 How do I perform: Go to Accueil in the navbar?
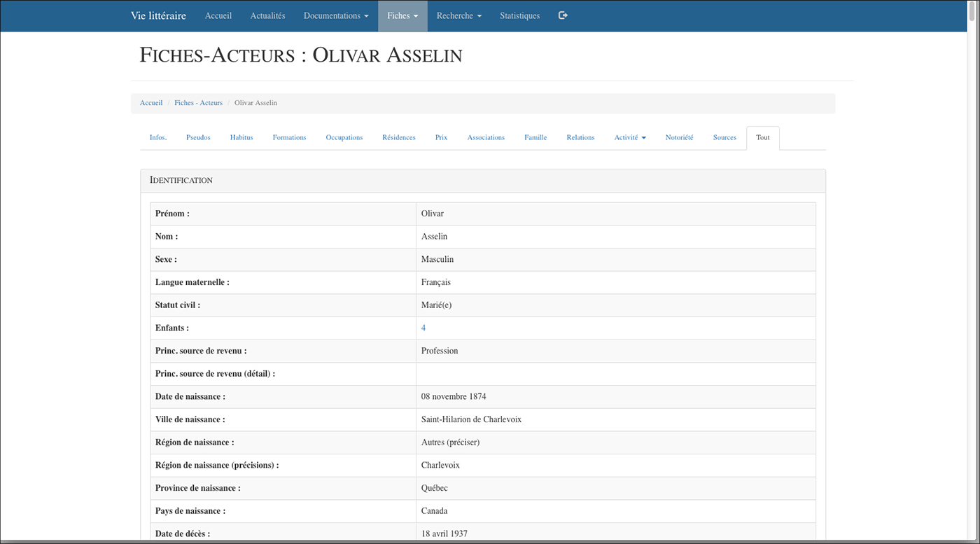218,15
